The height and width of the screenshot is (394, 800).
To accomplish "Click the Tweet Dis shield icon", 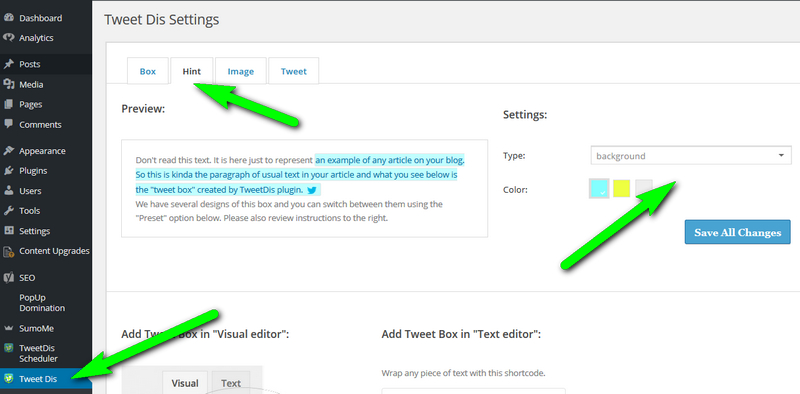I will [x=8, y=379].
